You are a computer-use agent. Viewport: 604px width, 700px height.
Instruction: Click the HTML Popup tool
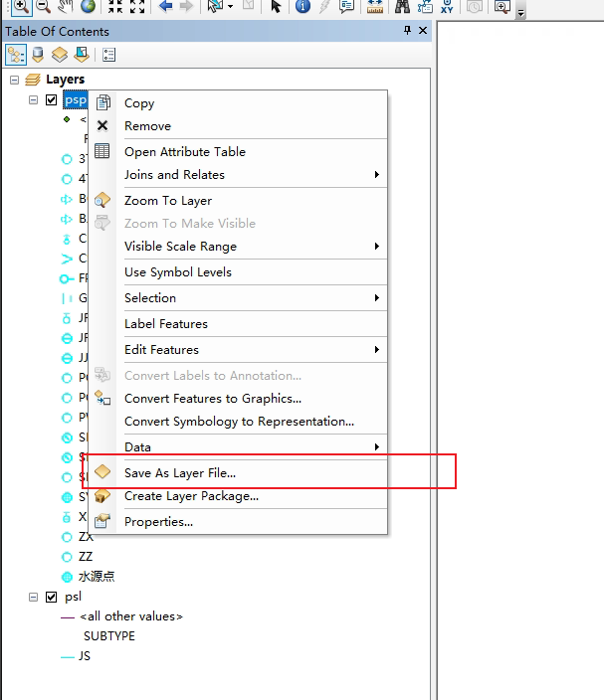point(346,6)
